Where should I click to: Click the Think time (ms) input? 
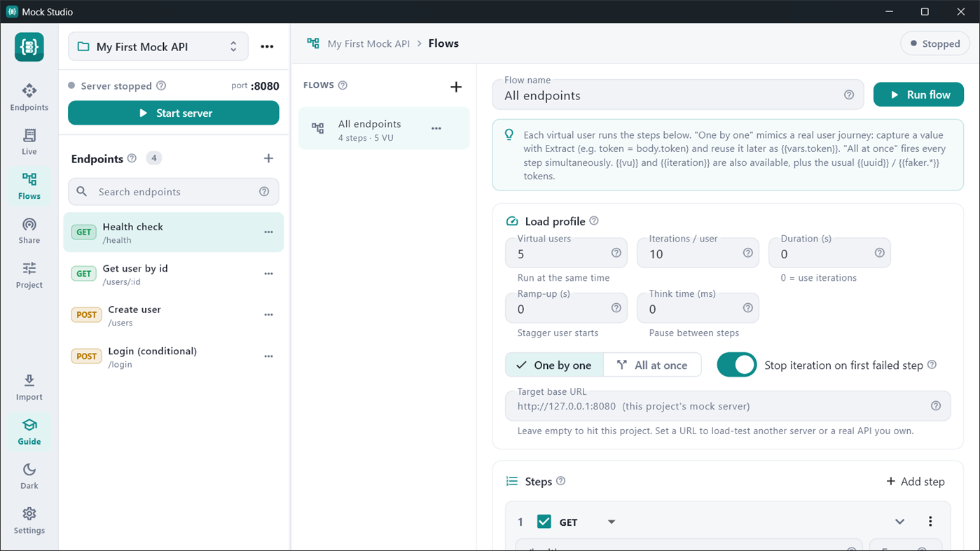click(x=698, y=308)
